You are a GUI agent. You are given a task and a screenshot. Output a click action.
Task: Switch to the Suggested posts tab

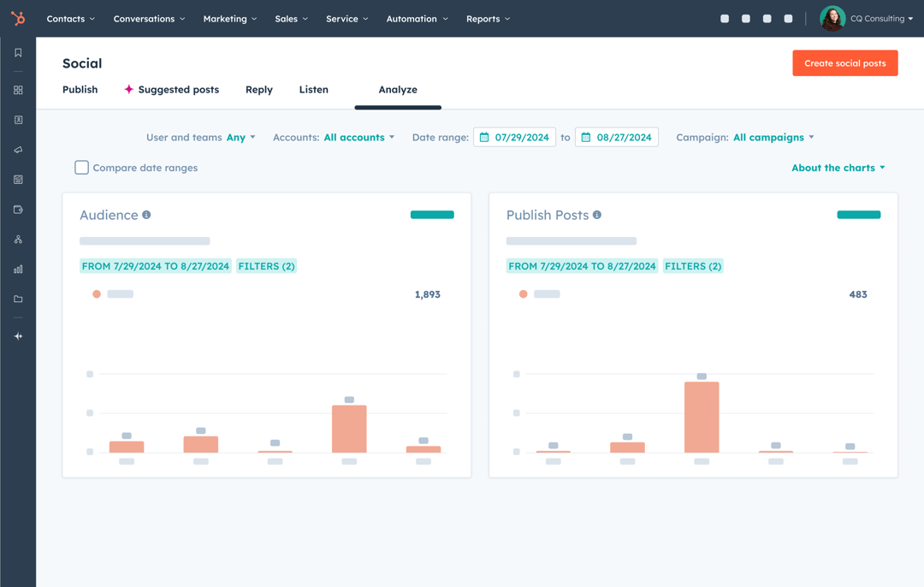click(171, 90)
